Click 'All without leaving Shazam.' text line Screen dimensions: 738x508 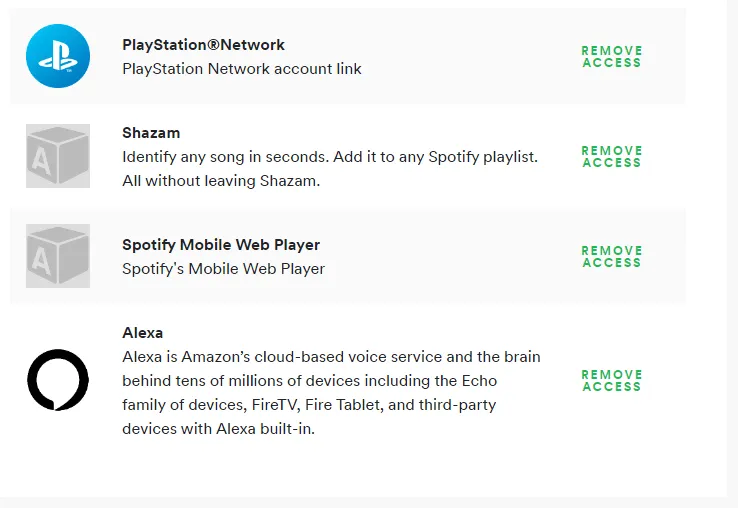pos(222,181)
